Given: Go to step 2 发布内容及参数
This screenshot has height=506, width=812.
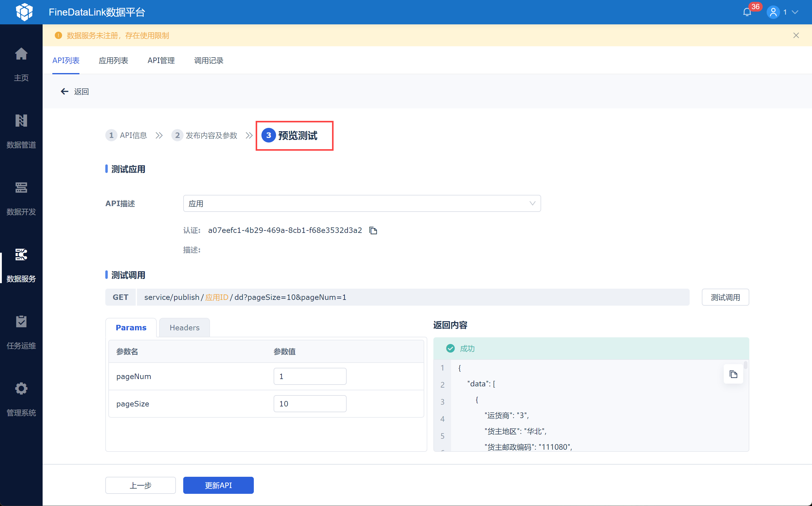Looking at the screenshot, I should [205, 135].
